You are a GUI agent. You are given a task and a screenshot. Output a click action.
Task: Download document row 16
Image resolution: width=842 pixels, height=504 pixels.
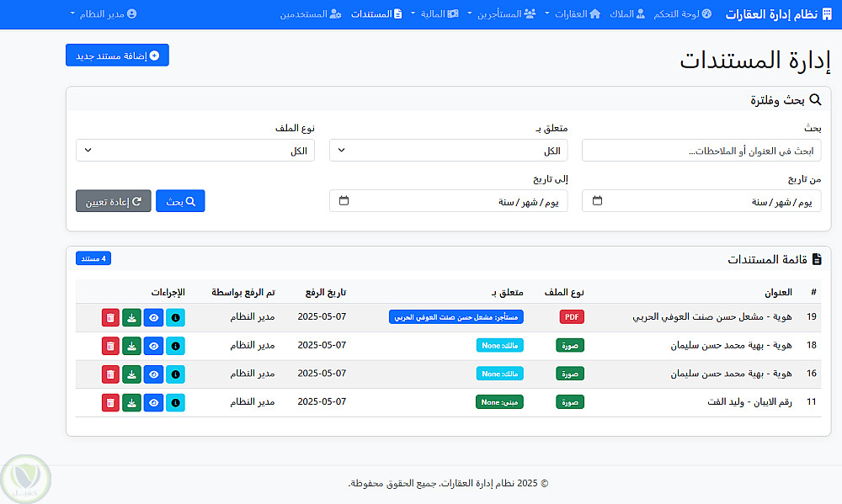pyautogui.click(x=131, y=374)
